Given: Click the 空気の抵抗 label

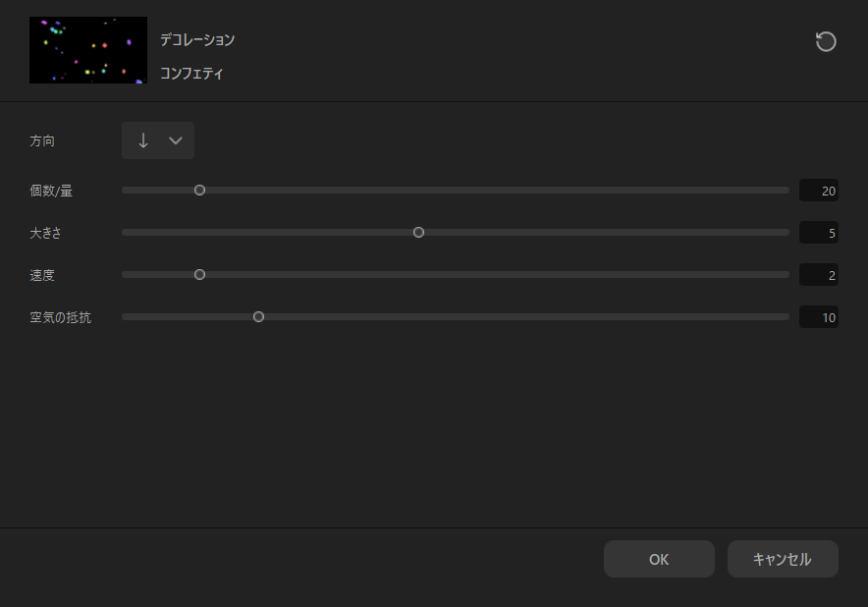Looking at the screenshot, I should tap(60, 317).
